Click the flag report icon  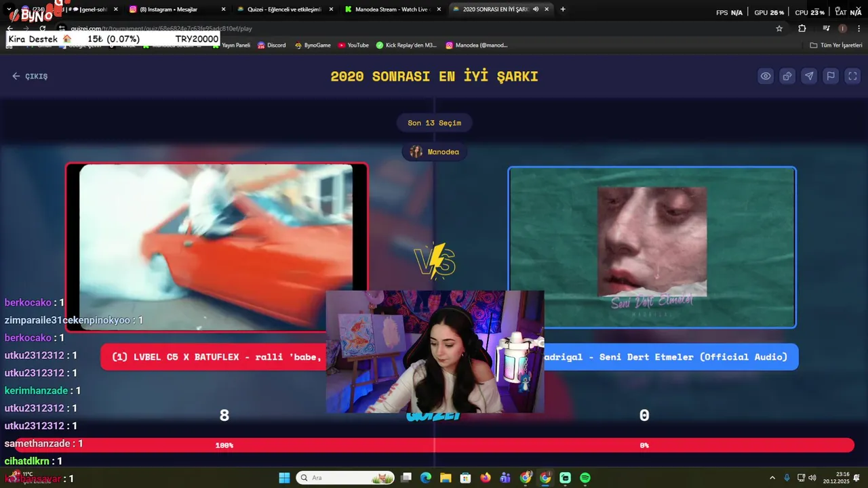click(831, 76)
